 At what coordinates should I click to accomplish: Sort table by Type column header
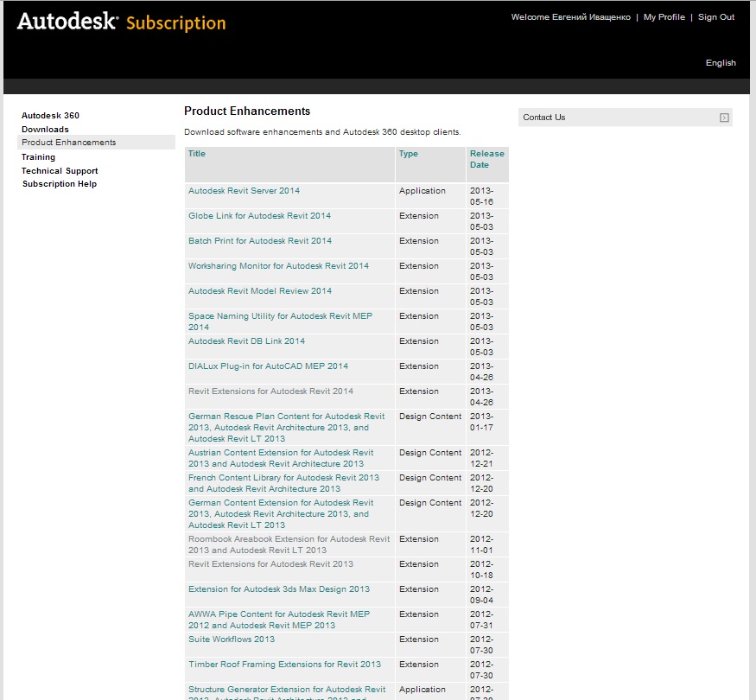point(409,153)
